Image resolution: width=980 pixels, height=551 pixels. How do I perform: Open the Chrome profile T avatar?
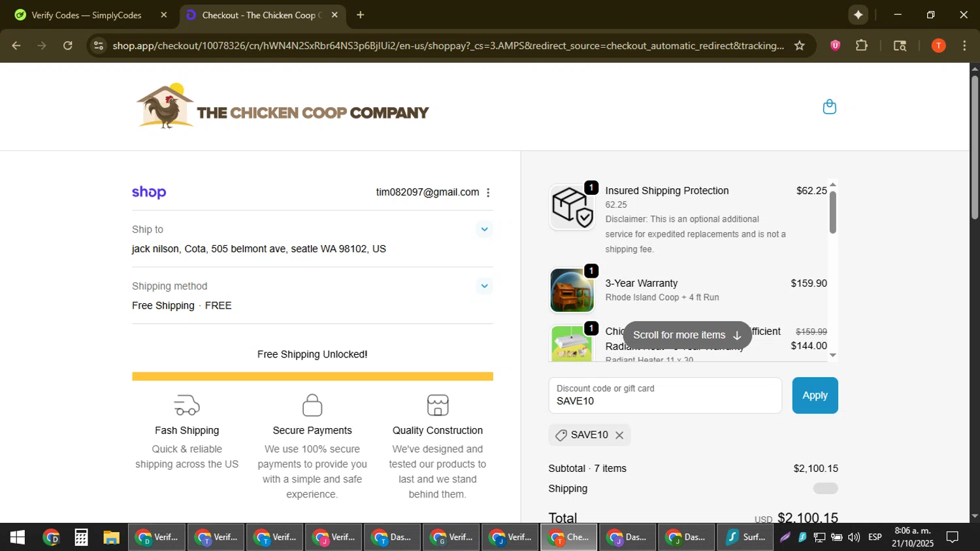(938, 46)
